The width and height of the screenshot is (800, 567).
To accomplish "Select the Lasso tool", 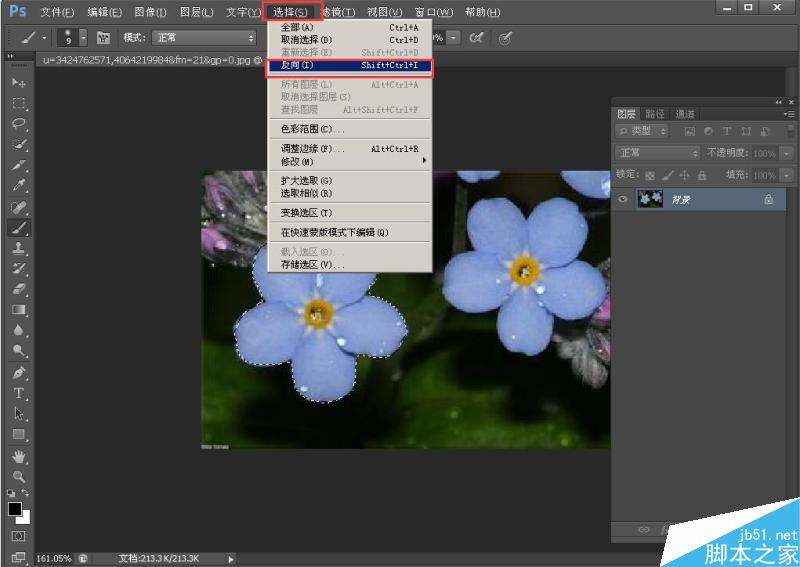I will [18, 124].
